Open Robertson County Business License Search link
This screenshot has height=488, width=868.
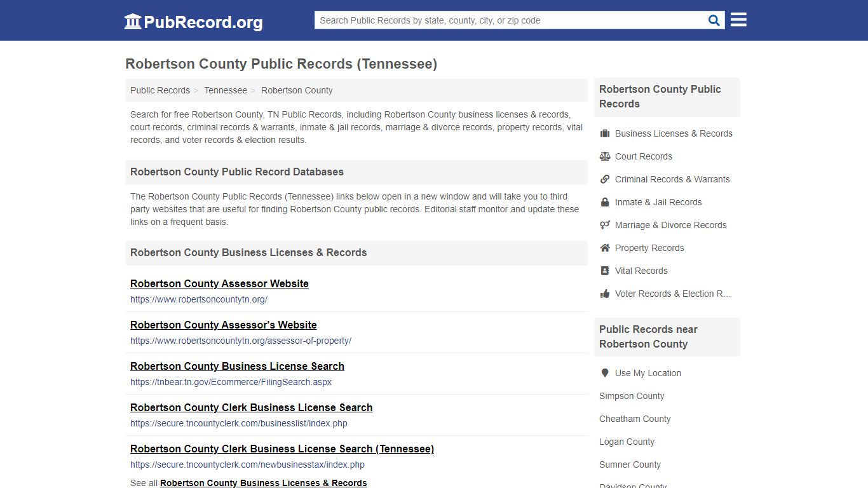pos(237,366)
